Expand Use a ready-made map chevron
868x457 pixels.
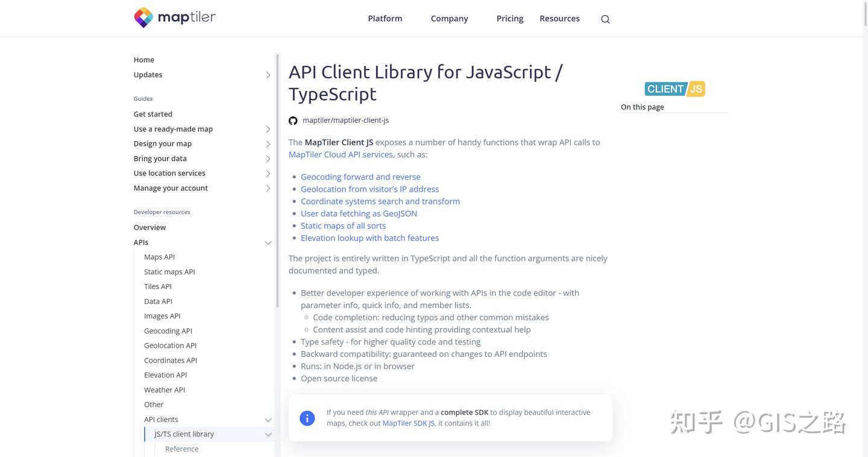(x=268, y=129)
